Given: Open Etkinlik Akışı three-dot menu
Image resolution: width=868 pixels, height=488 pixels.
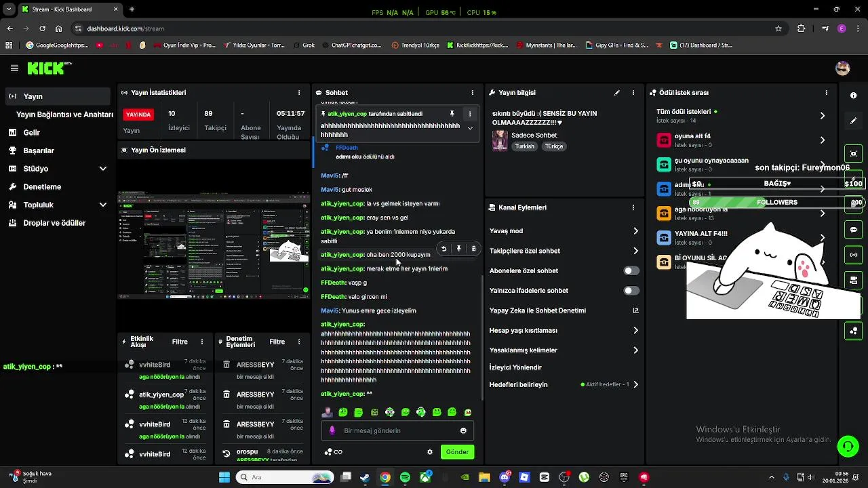Looking at the screenshot, I should click(x=201, y=342).
